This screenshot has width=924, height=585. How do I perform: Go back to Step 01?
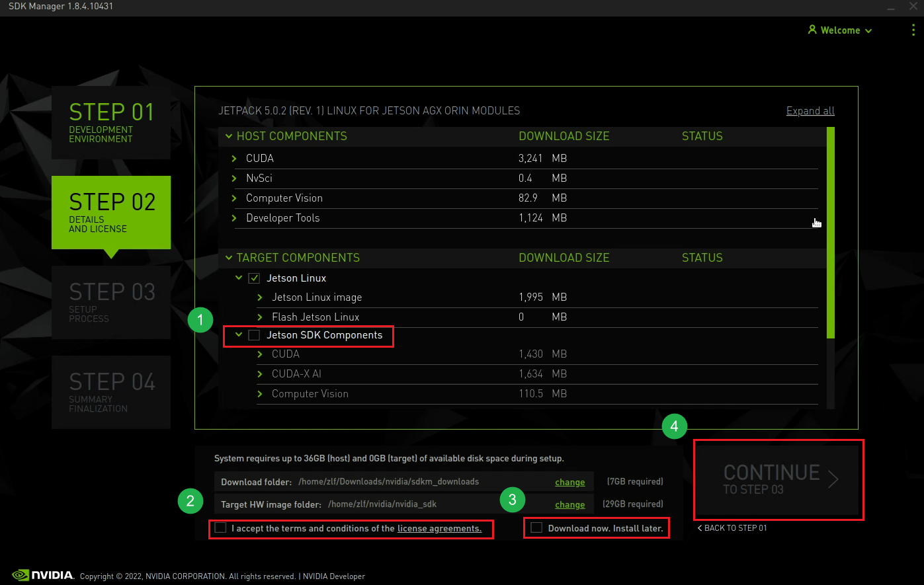(x=732, y=527)
